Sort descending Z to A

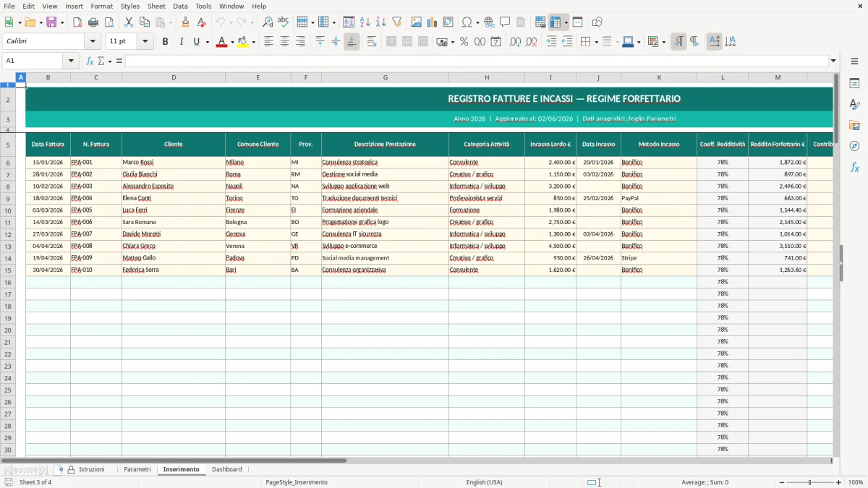click(381, 22)
